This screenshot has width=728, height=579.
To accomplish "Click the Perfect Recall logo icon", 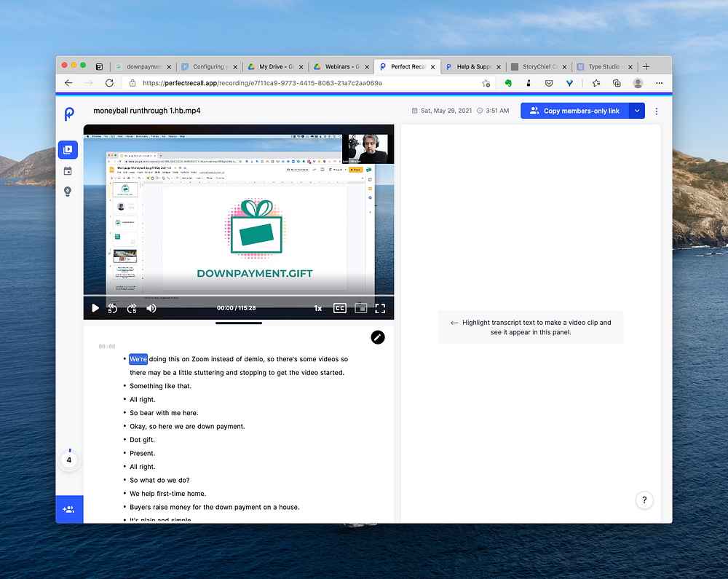I will pos(69,114).
